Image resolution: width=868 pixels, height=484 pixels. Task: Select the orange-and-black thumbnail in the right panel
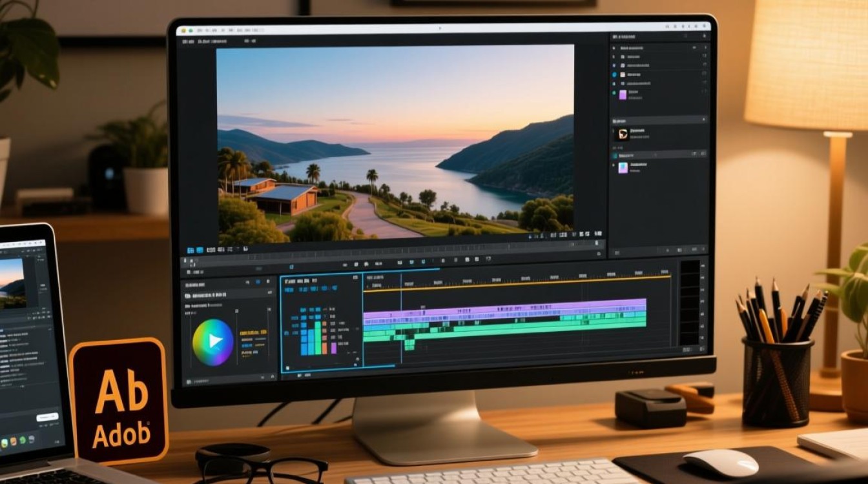click(x=623, y=134)
